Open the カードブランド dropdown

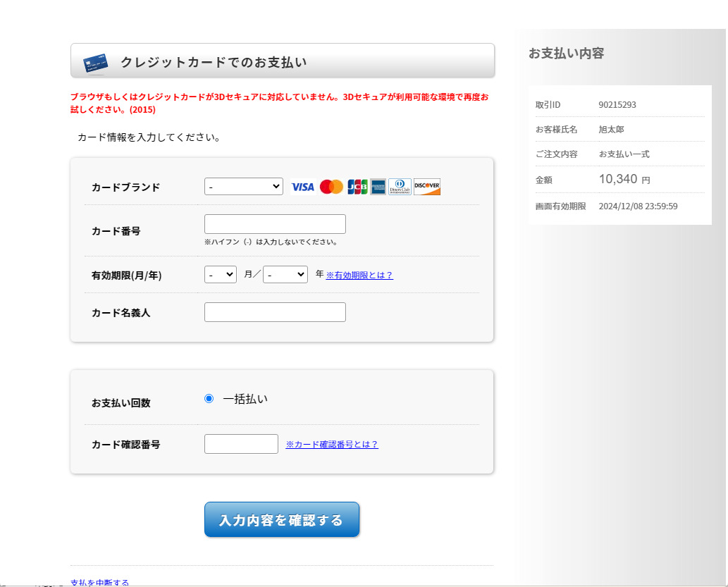[244, 187]
